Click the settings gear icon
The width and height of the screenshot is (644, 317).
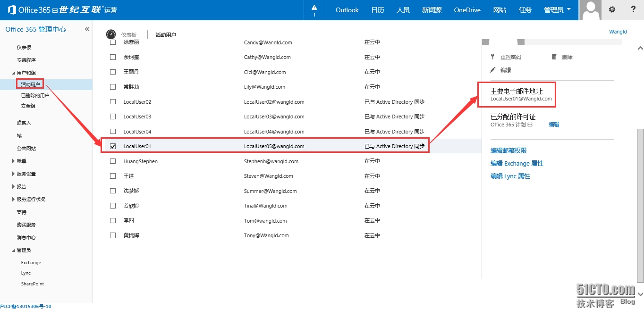612,10
